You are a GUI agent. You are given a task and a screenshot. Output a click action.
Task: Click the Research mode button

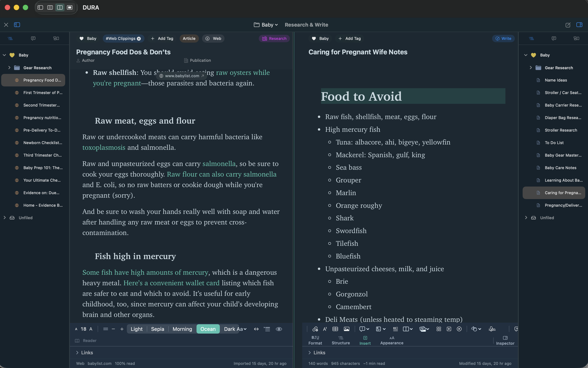[274, 39]
